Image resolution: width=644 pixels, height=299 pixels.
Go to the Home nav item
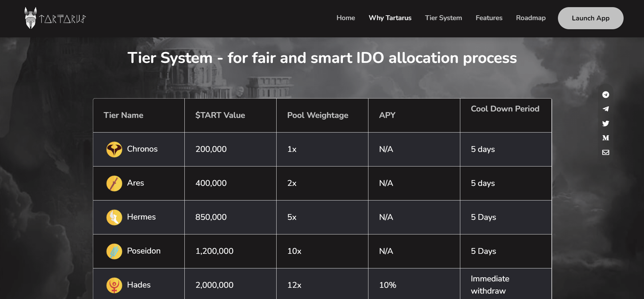click(x=346, y=18)
